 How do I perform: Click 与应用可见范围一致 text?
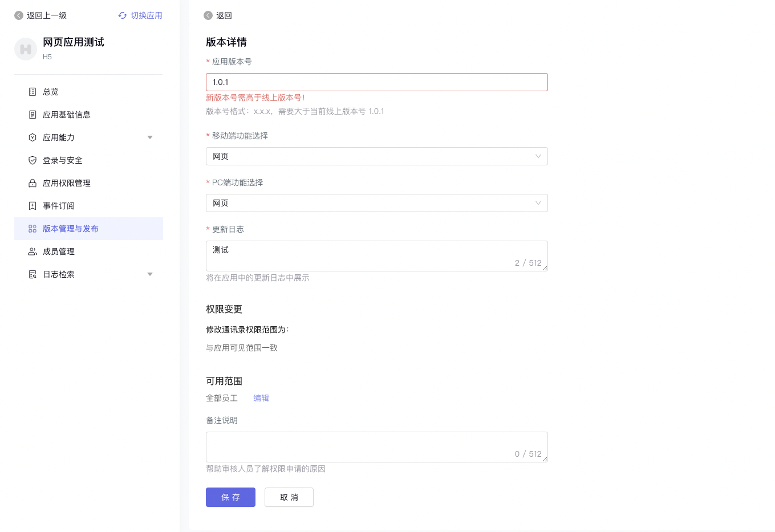[242, 348]
